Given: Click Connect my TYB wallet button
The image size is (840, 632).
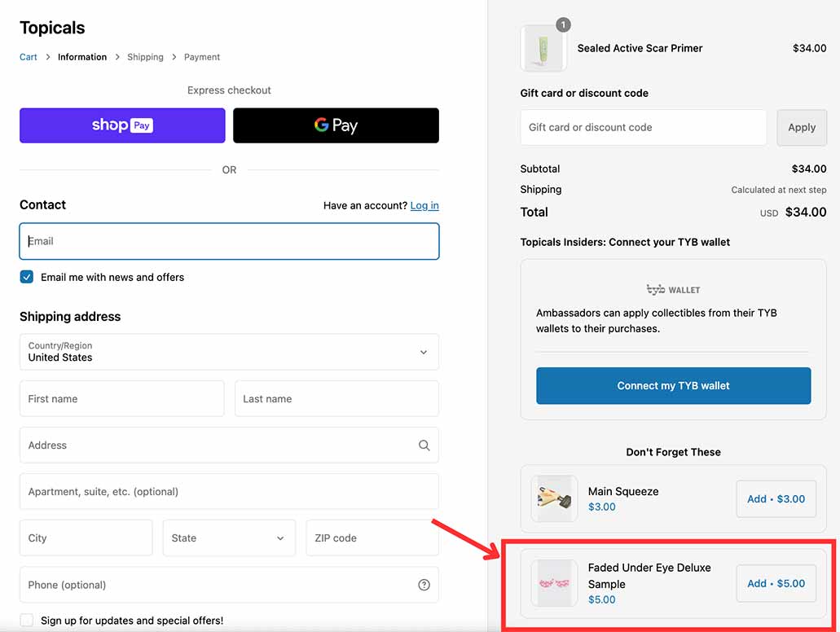Looking at the screenshot, I should [x=674, y=385].
